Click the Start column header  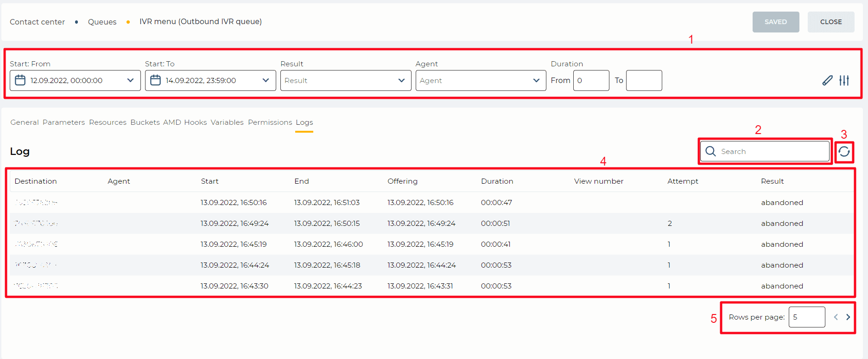pyautogui.click(x=209, y=181)
